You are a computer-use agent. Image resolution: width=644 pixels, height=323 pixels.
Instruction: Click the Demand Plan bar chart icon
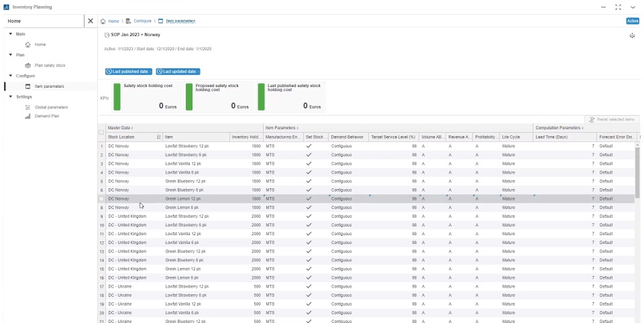28,117
